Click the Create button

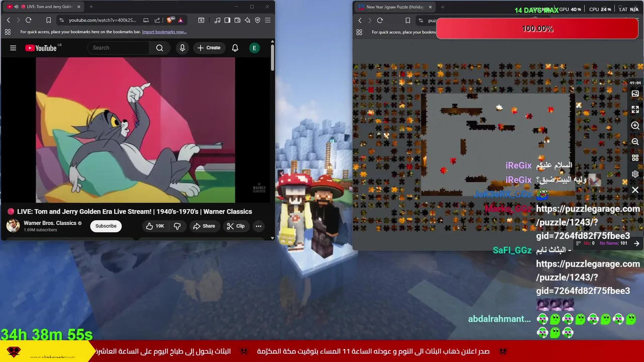[209, 48]
